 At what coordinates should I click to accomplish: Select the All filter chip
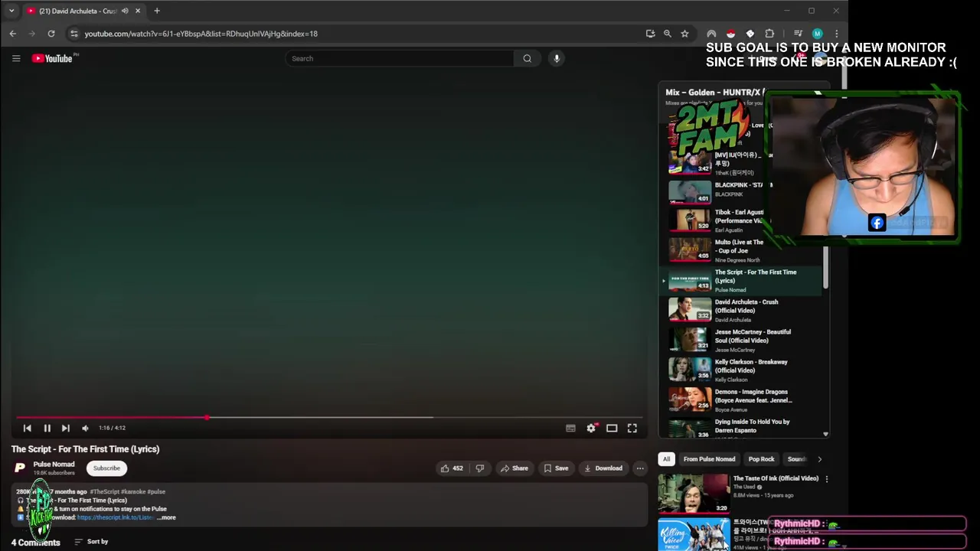(666, 459)
